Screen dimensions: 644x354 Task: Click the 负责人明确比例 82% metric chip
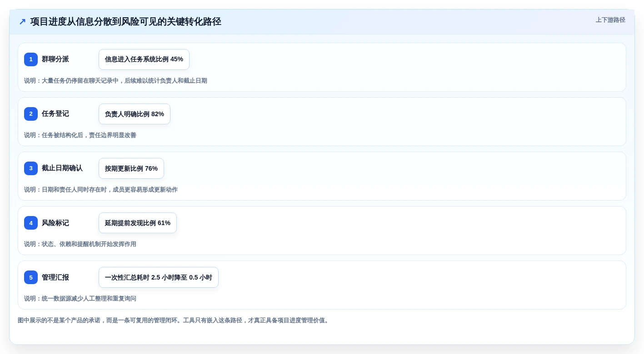(x=135, y=114)
